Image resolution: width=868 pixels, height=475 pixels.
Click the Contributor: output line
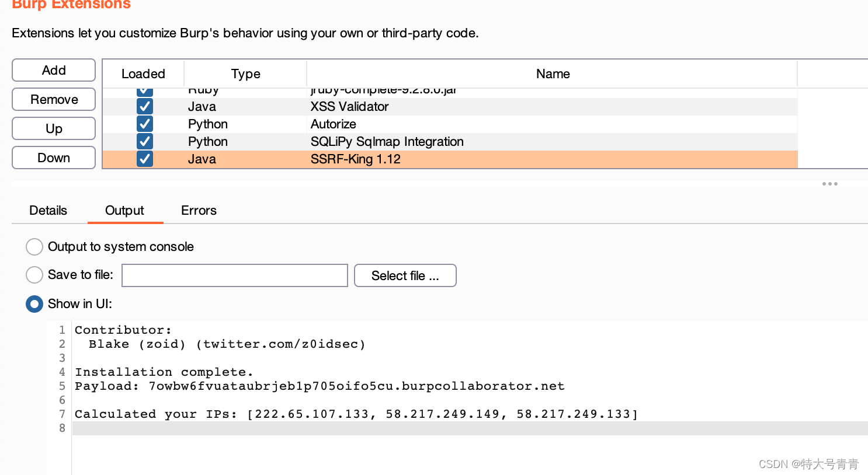pyautogui.click(x=123, y=330)
